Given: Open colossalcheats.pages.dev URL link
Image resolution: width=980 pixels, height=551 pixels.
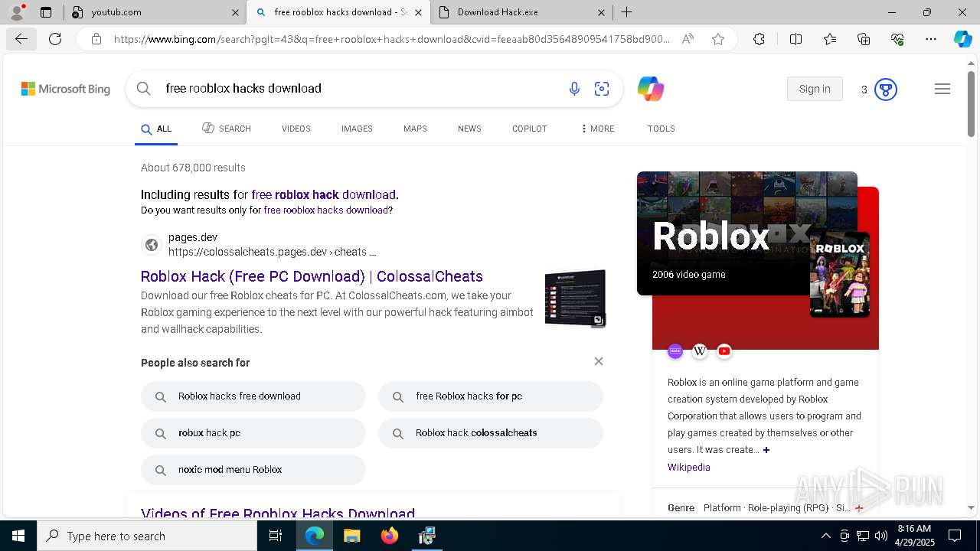Looking at the screenshot, I should click(272, 252).
